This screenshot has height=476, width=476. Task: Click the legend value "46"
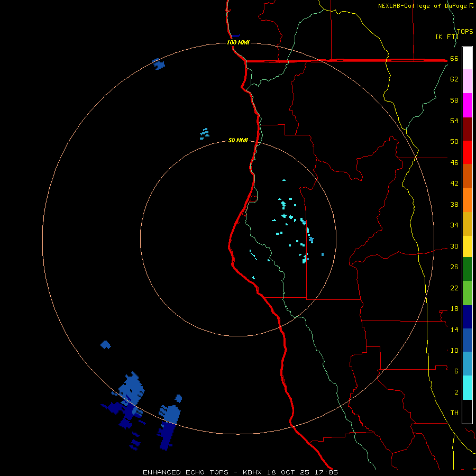(x=454, y=163)
